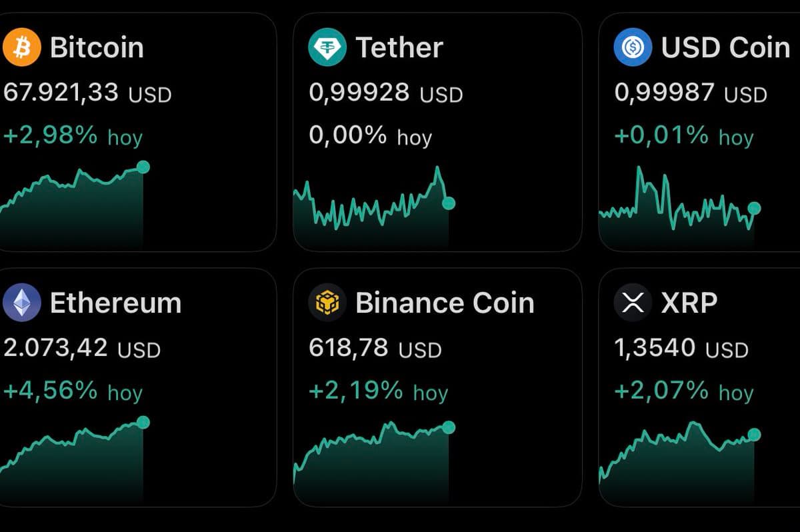Open the Bitcoin coin title
The height and width of the screenshot is (532, 800).
97,47
